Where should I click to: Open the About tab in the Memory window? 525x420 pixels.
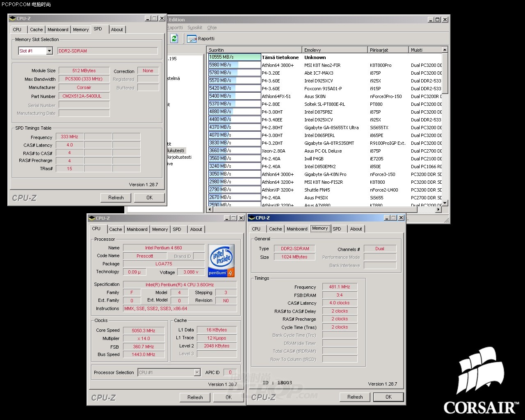pyautogui.click(x=356, y=229)
